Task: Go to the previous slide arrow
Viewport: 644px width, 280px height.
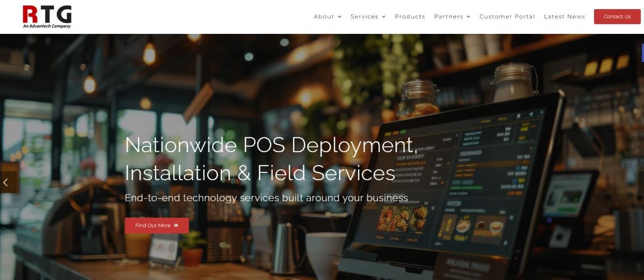Action: pyautogui.click(x=6, y=182)
